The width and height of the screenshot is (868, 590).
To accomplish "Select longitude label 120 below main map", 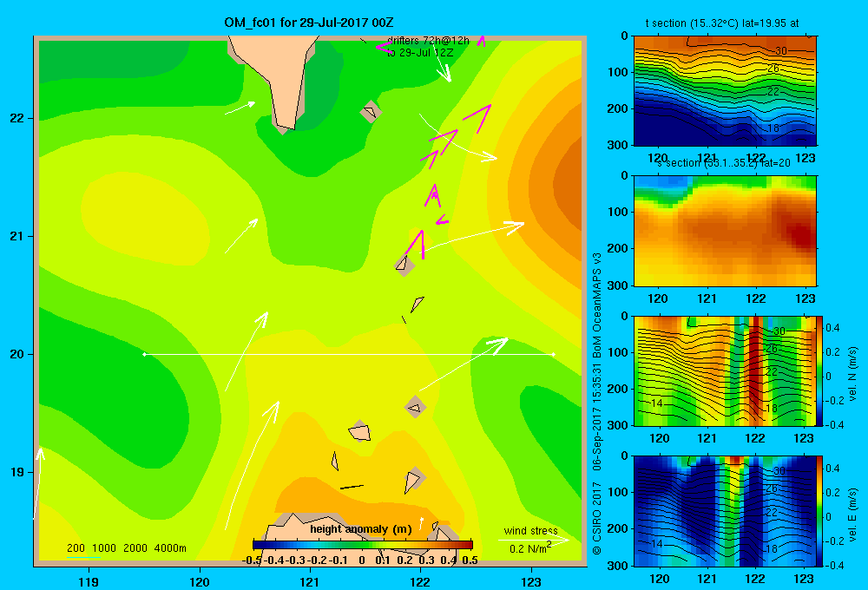I will (x=200, y=581).
